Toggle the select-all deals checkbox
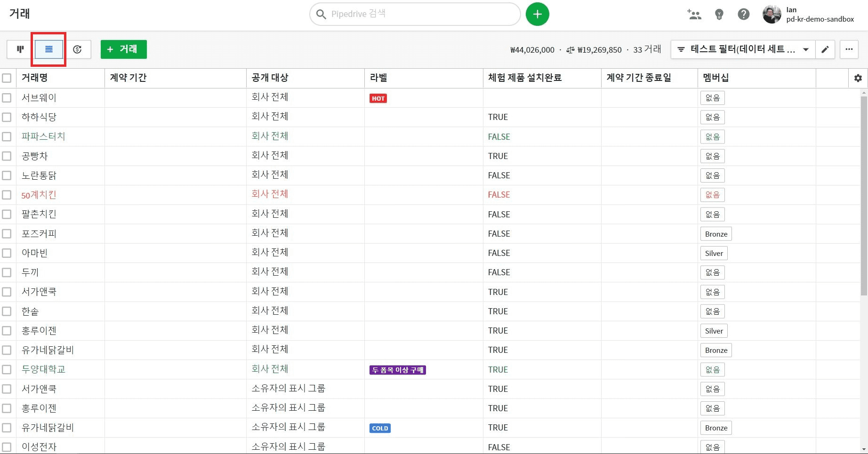 coord(7,78)
